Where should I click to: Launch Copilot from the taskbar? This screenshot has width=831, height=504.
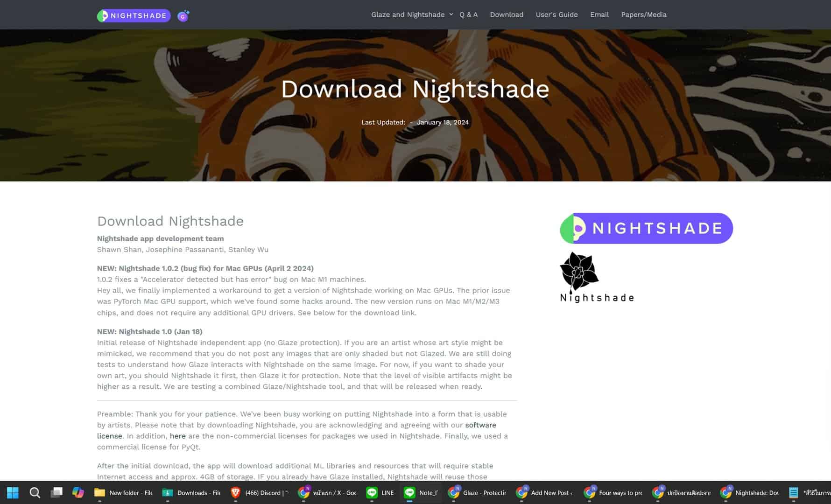(x=78, y=492)
